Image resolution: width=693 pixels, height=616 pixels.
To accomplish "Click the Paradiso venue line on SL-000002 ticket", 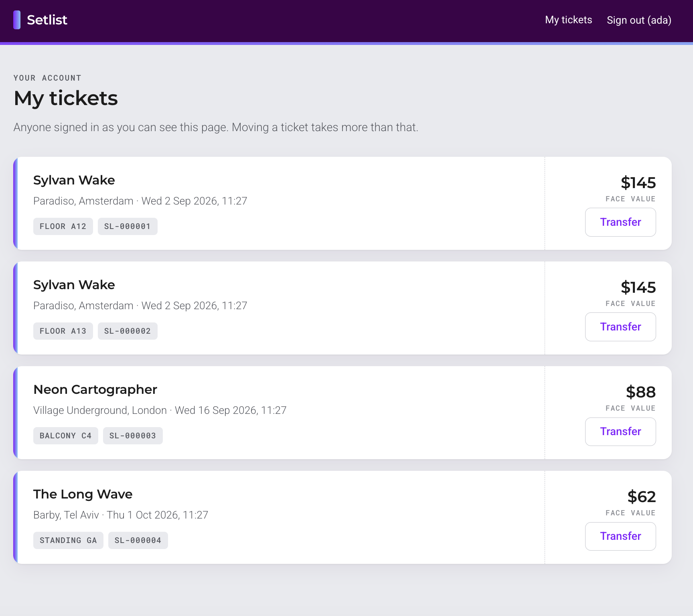I will pyautogui.click(x=140, y=306).
